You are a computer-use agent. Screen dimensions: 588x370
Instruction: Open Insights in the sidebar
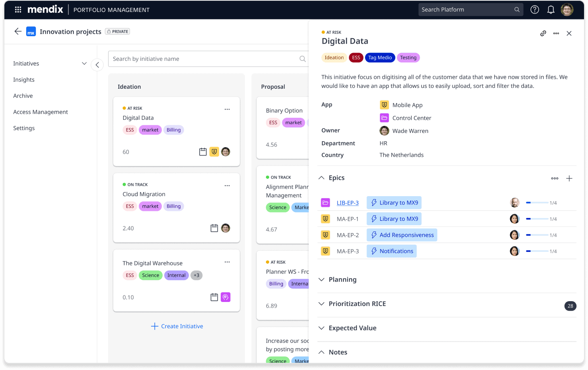[x=24, y=80]
